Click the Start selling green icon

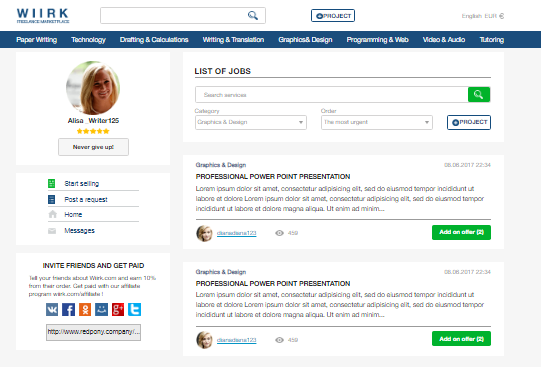(x=51, y=184)
